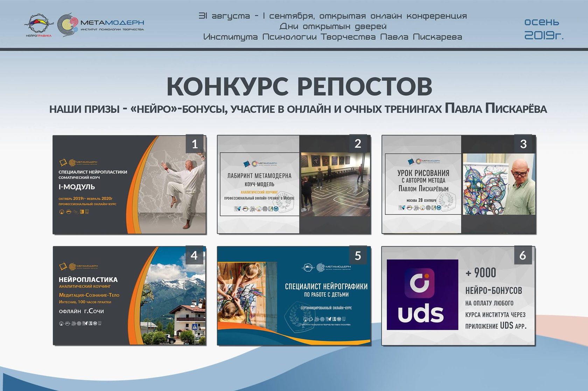Click the large Метамодерн logo in the header
Viewport: 588px width, 391px height.
[101, 25]
